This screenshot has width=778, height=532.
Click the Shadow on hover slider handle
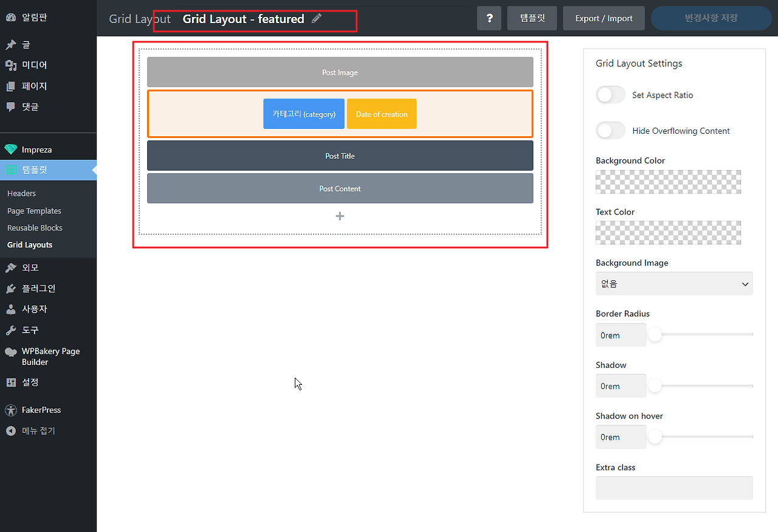coord(655,437)
